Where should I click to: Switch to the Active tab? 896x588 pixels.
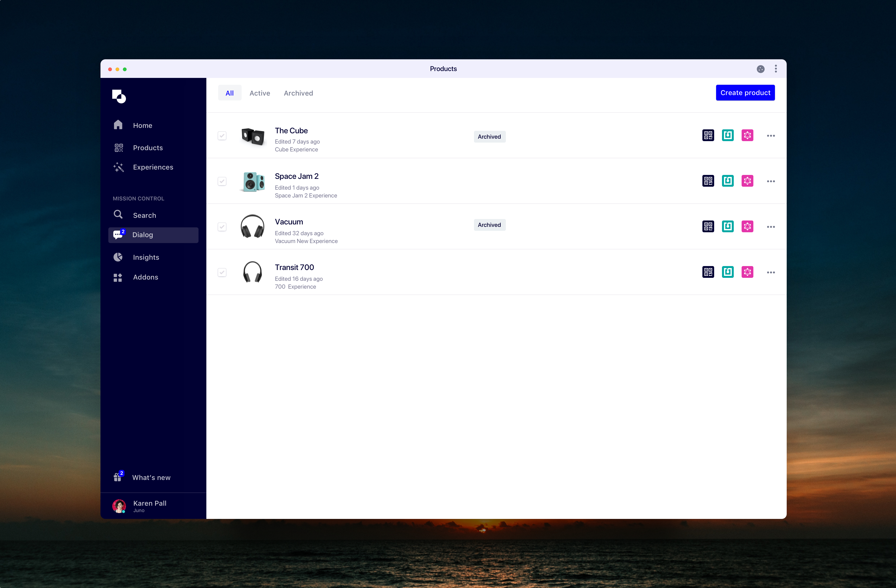259,93
